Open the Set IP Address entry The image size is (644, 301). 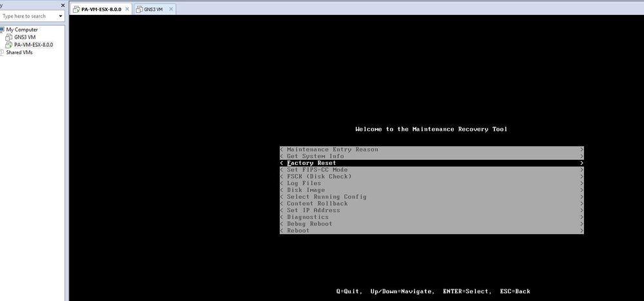[432, 210]
